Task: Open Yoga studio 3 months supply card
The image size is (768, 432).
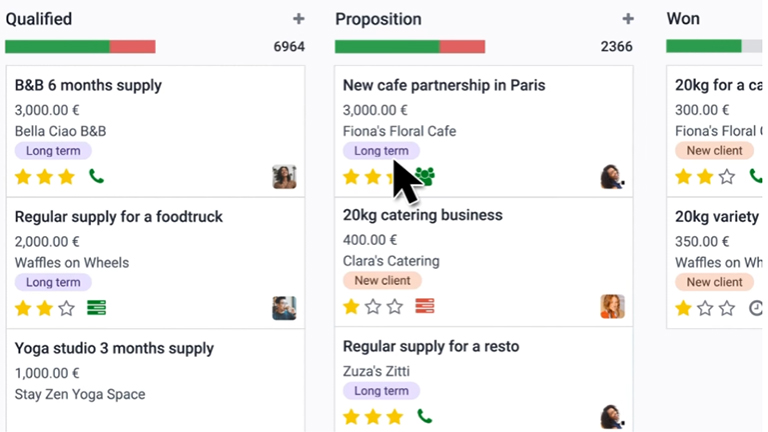Action: 114,348
